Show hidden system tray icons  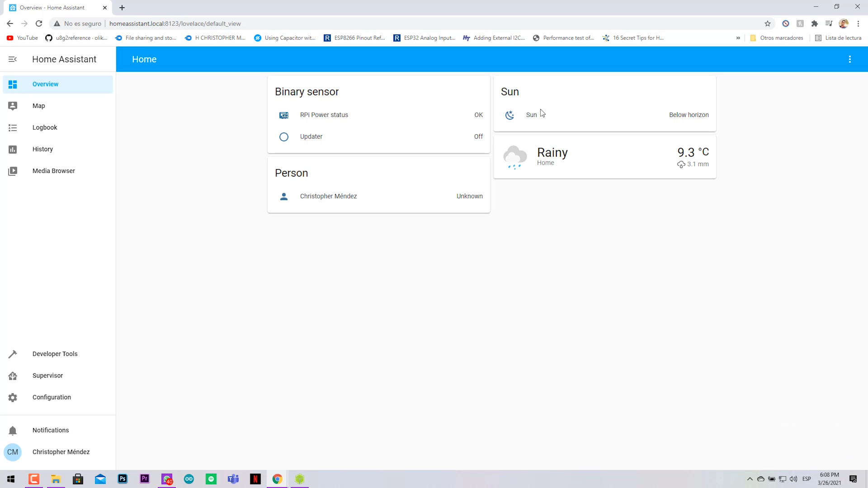click(x=750, y=479)
